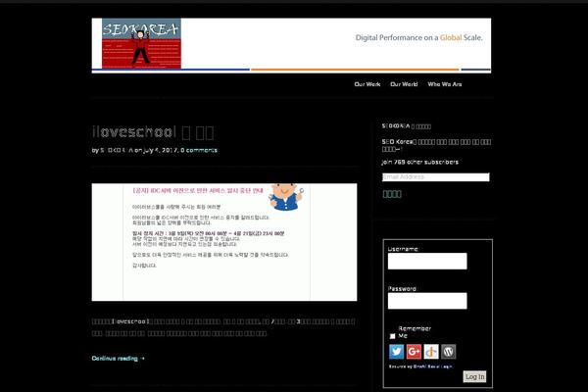
Task: Log in using the WordPress icon
Action: (449, 352)
